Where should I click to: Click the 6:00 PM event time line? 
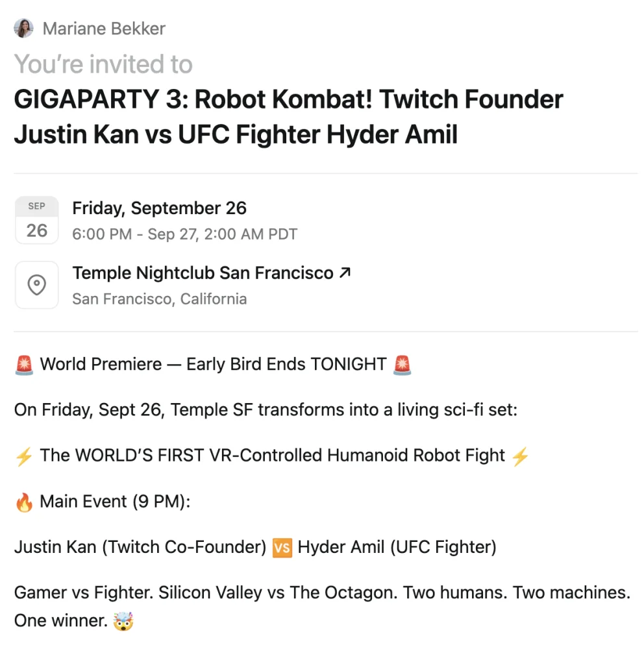(184, 234)
